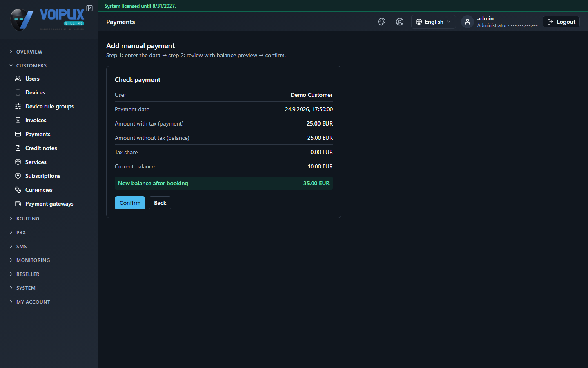Expand the OVERVIEW section

29,52
